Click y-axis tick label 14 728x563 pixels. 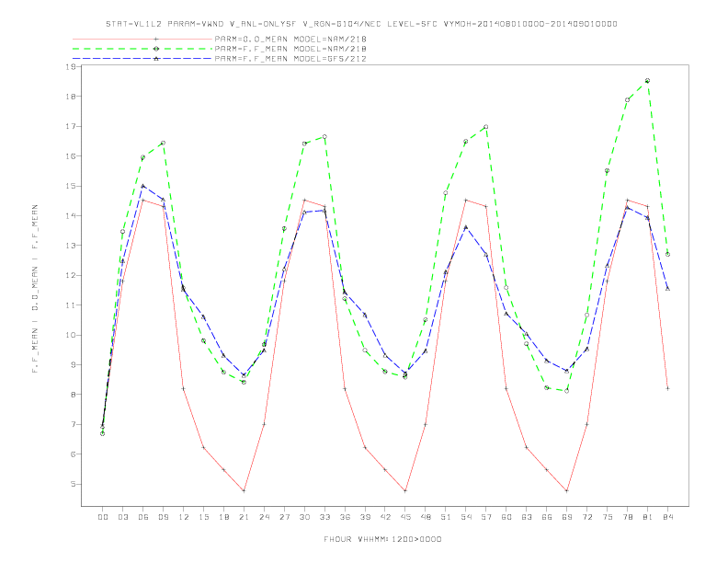coord(71,216)
